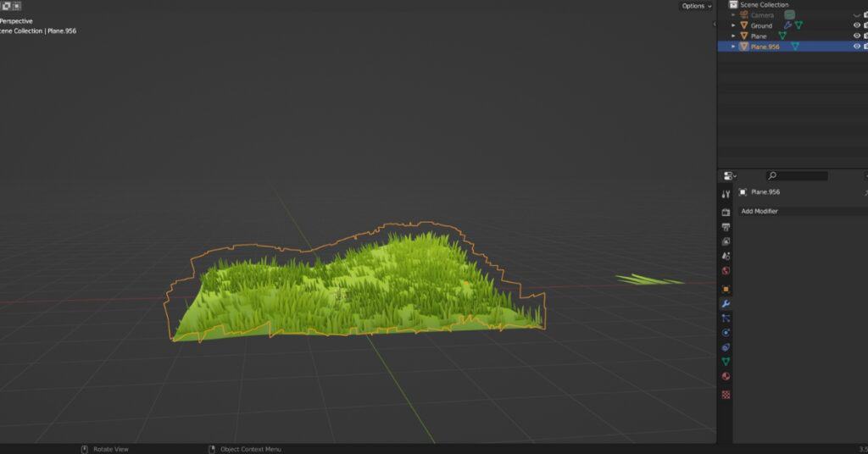Click the properties search field
Image resolution: width=868 pixels, height=454 pixels.
point(797,176)
